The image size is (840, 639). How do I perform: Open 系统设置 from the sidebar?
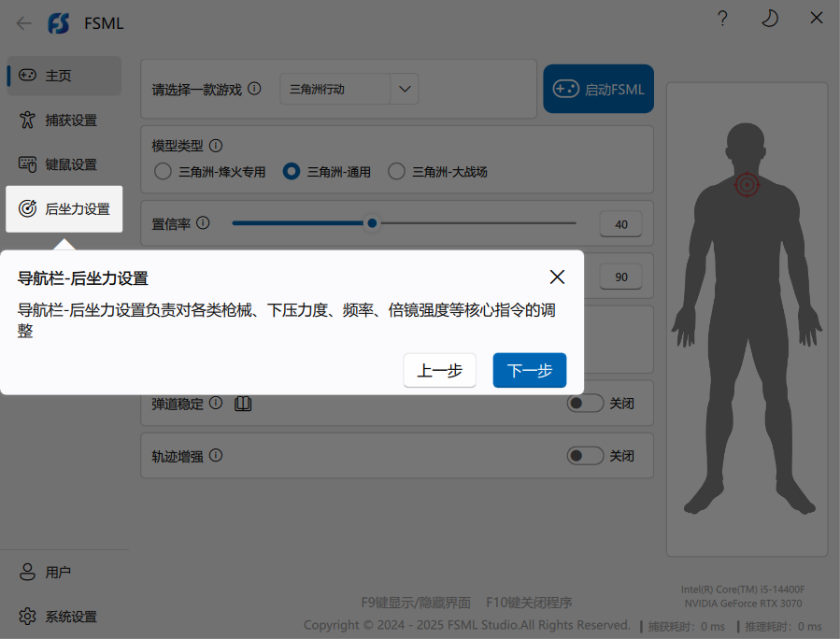pyautogui.click(x=64, y=617)
